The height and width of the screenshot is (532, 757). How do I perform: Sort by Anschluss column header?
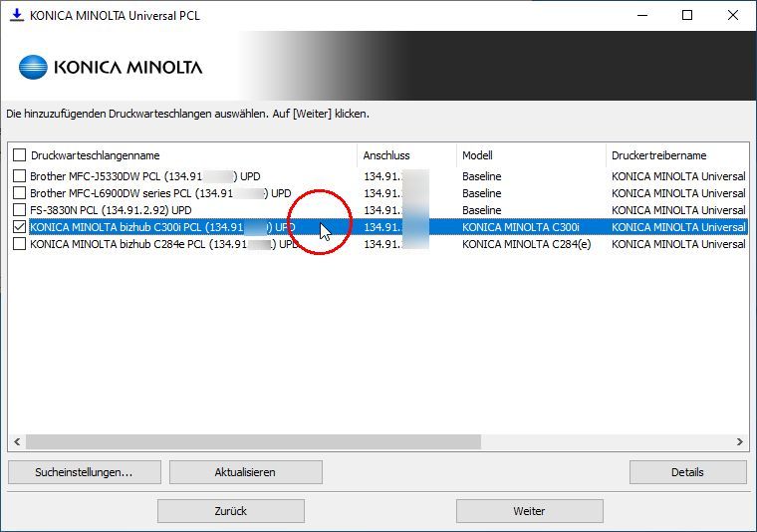click(x=386, y=155)
